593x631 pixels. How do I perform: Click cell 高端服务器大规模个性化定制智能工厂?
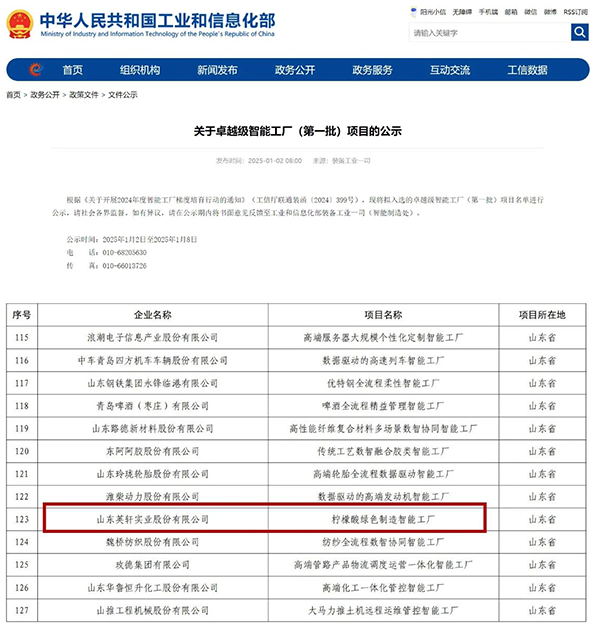click(383, 337)
